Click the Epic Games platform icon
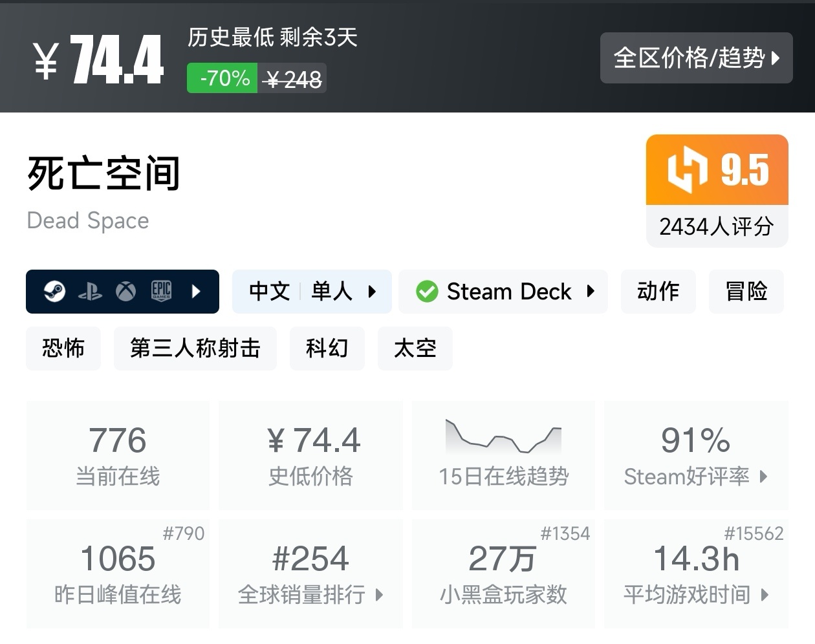The width and height of the screenshot is (815, 644). 161,292
